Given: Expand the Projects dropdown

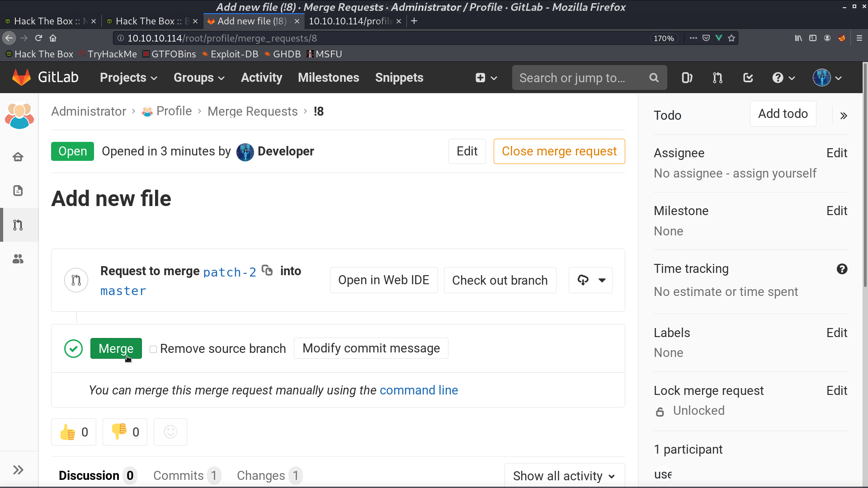Looking at the screenshot, I should click(x=129, y=78).
